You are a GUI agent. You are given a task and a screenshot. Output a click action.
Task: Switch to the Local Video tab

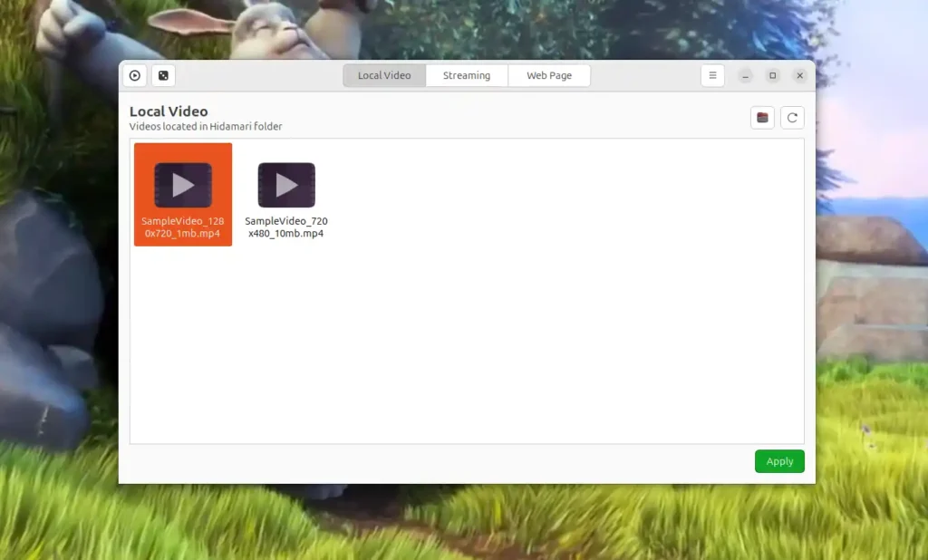(384, 76)
